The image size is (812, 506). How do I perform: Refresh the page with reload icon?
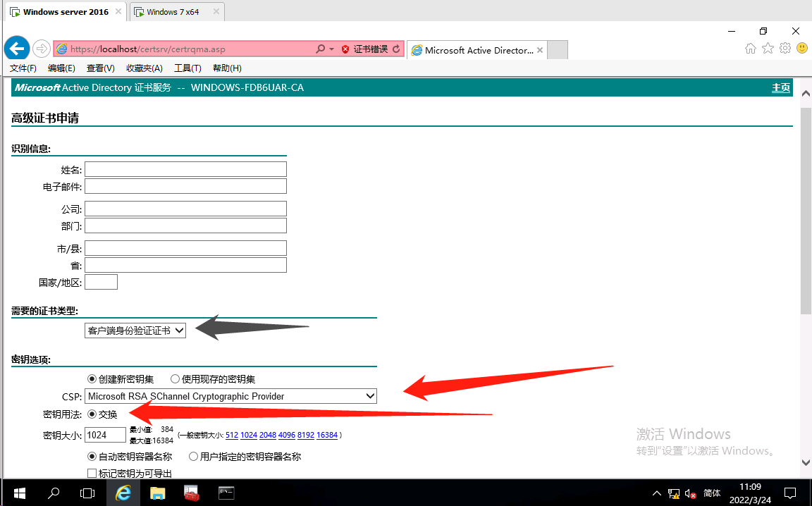(x=396, y=49)
